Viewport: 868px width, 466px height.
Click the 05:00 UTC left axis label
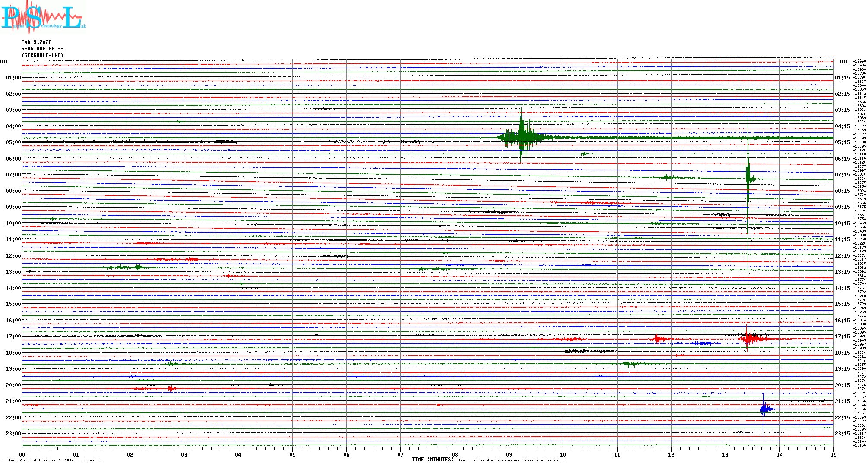click(13, 142)
